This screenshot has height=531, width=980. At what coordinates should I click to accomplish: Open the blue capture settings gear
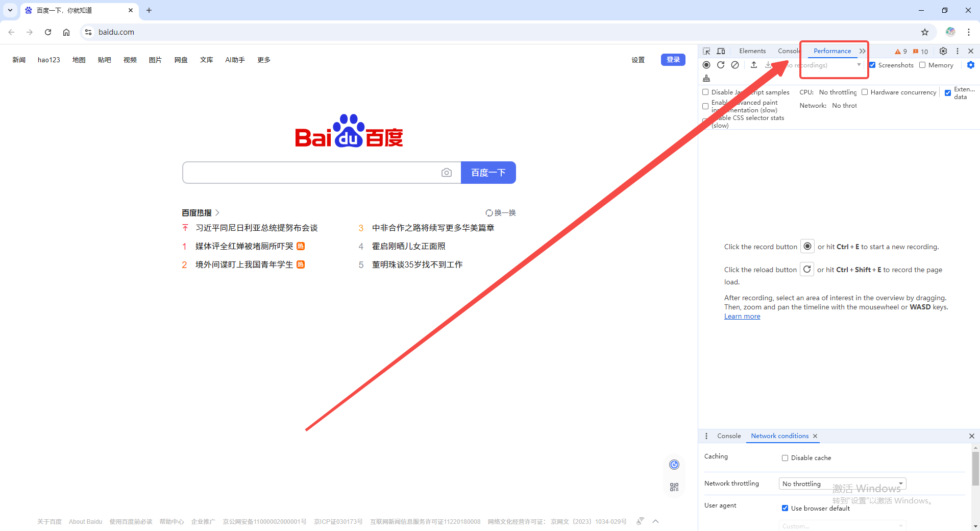(971, 65)
